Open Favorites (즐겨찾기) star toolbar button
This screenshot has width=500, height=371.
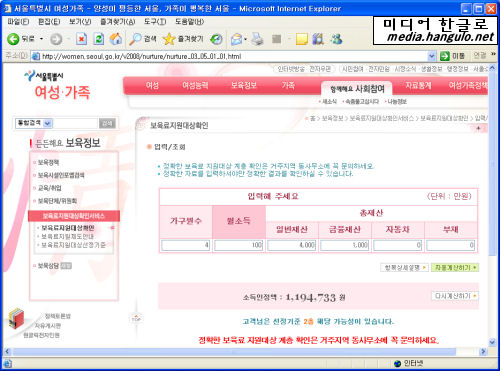click(183, 39)
